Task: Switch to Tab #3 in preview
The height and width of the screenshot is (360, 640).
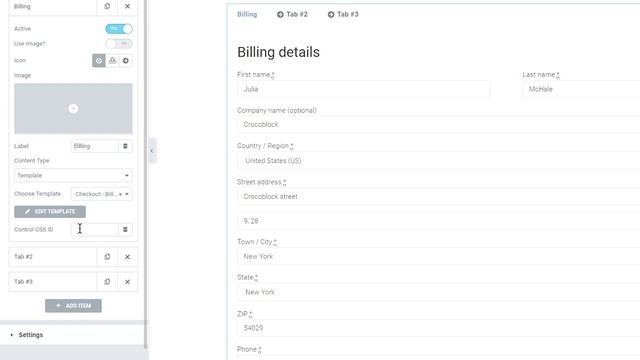Action: pyautogui.click(x=343, y=14)
